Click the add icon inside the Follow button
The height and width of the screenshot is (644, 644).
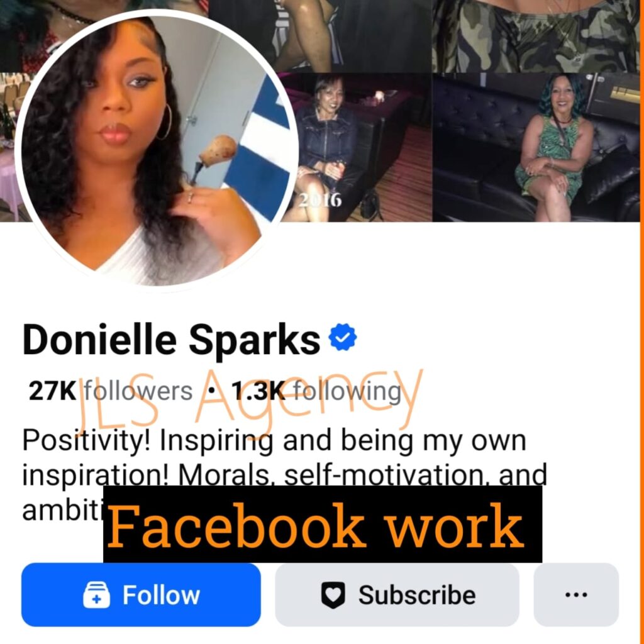tap(96, 595)
